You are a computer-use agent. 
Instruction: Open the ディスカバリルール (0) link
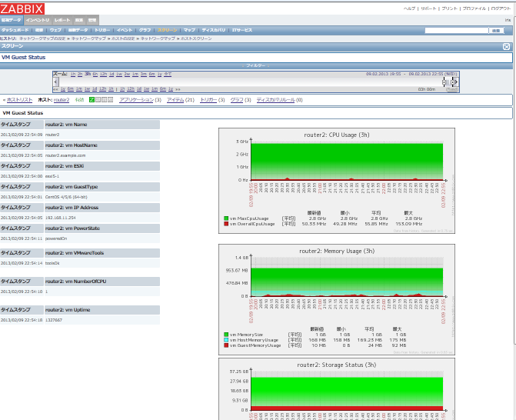point(276,100)
